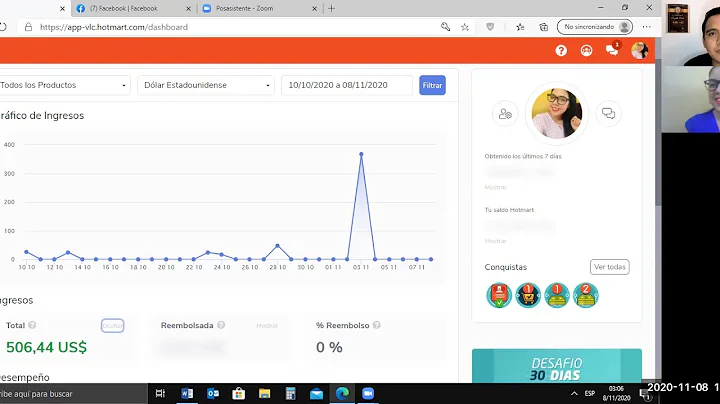Viewport: 720px width, 404px height.
Task: Click the help icon next to Reembolsada
Action: pos(221,325)
